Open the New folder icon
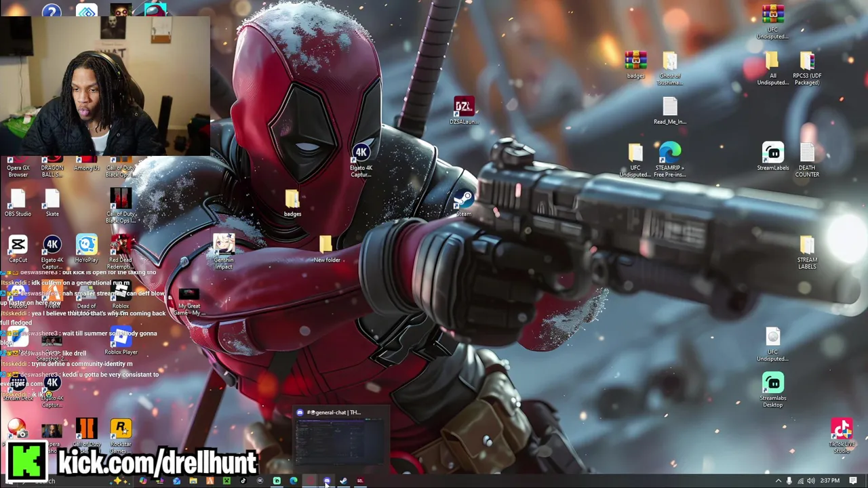The width and height of the screenshot is (868, 488). click(327, 249)
